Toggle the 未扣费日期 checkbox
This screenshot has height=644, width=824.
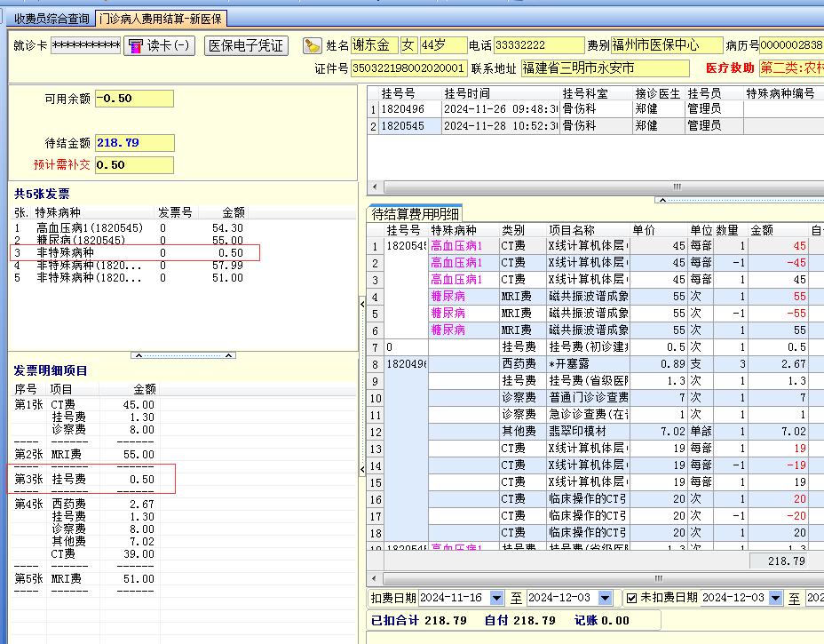pos(631,598)
